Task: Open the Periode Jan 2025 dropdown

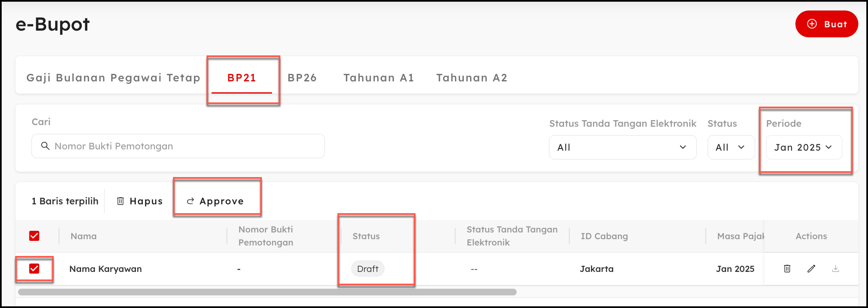Action: click(803, 147)
